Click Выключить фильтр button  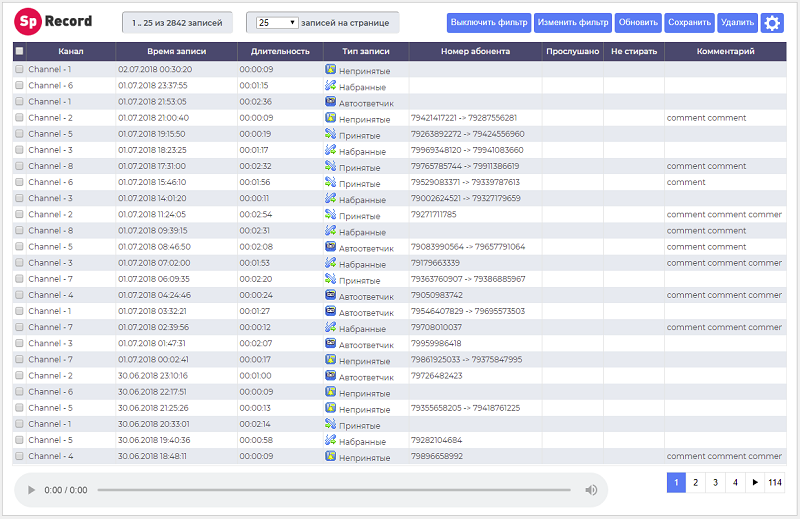click(489, 22)
